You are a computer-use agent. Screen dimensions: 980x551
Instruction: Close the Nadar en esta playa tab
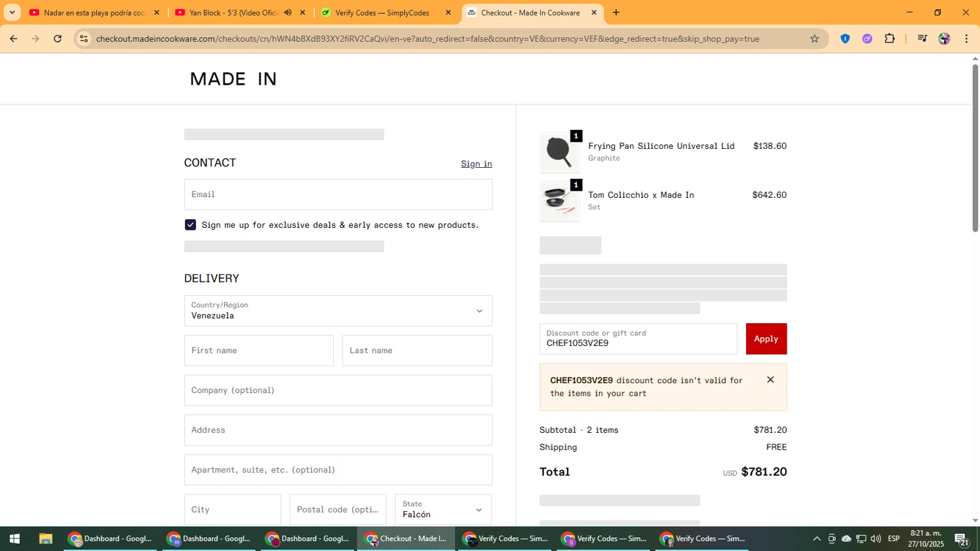coord(157,12)
